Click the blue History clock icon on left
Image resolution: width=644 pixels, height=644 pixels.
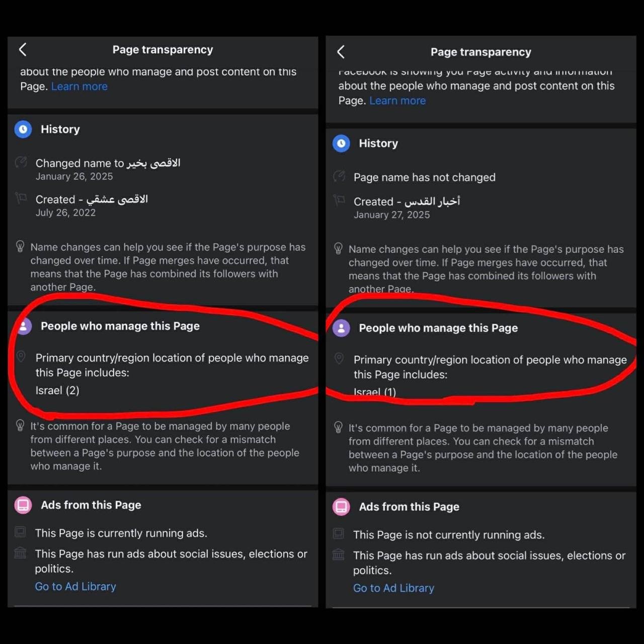tap(23, 129)
